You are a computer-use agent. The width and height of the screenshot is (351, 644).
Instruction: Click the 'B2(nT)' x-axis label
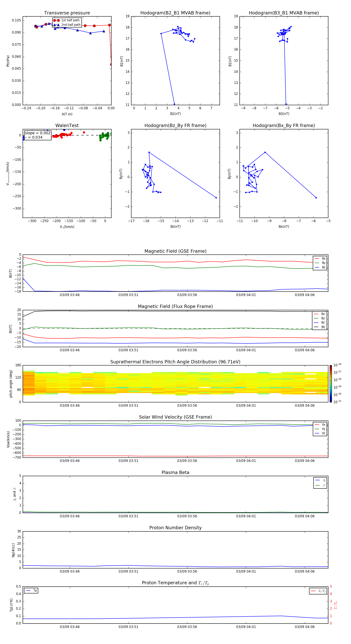click(x=175, y=114)
